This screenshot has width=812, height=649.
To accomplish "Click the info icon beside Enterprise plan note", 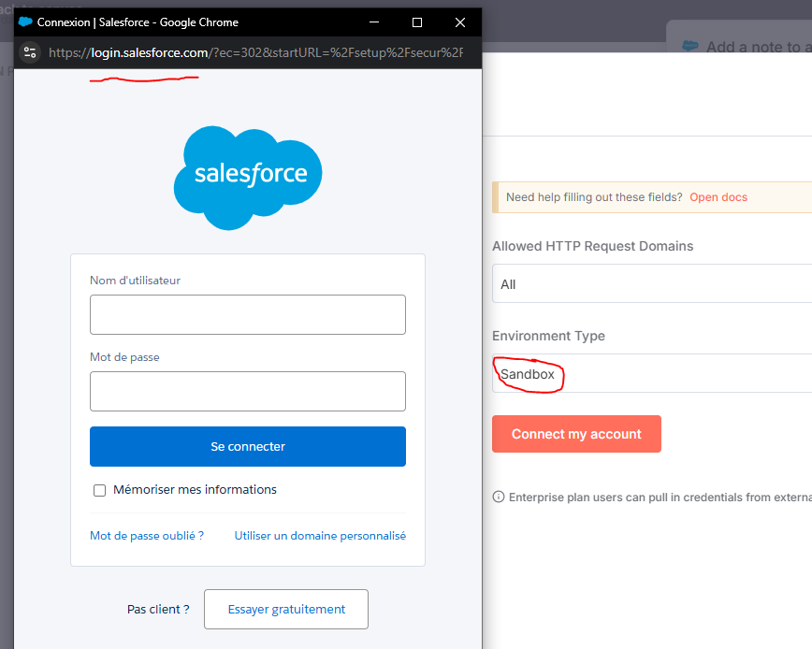I will (499, 498).
